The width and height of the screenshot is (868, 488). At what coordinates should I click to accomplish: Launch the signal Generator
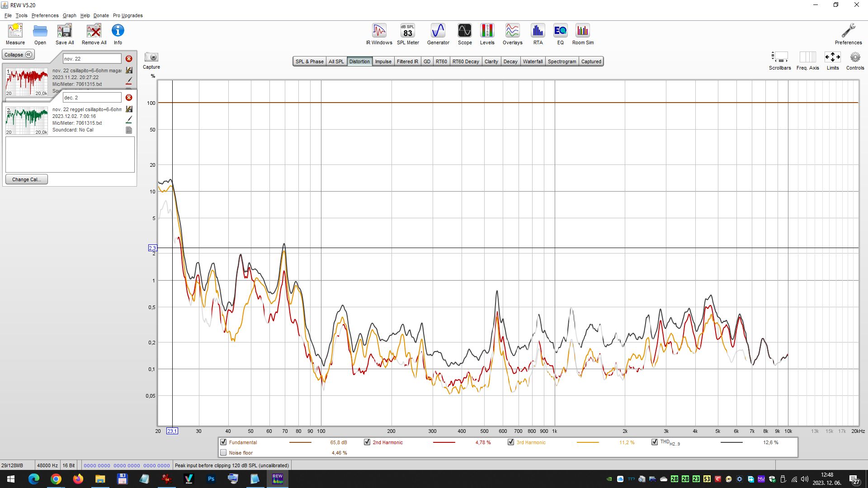coord(438,34)
